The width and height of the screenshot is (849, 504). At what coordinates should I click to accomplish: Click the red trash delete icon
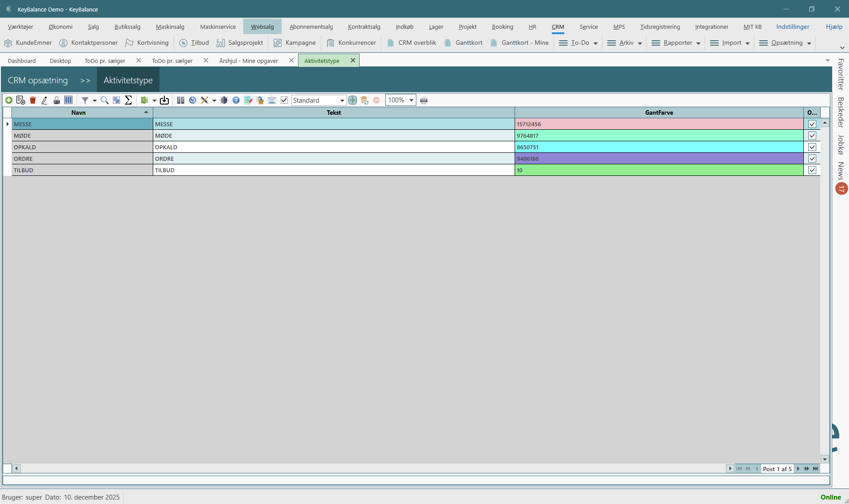point(33,101)
